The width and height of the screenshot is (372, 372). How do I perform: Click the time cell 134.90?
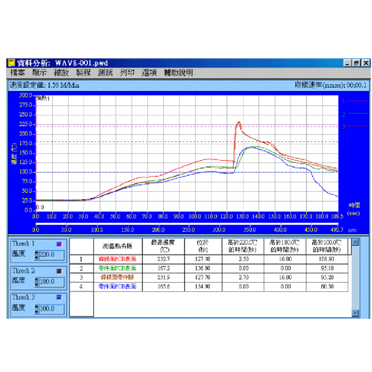pyautogui.click(x=203, y=286)
